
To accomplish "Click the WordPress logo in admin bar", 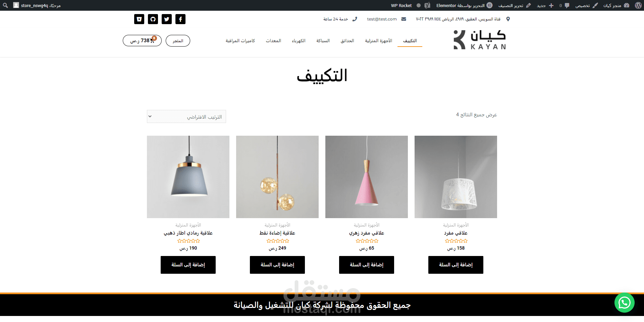I will (x=638, y=5).
